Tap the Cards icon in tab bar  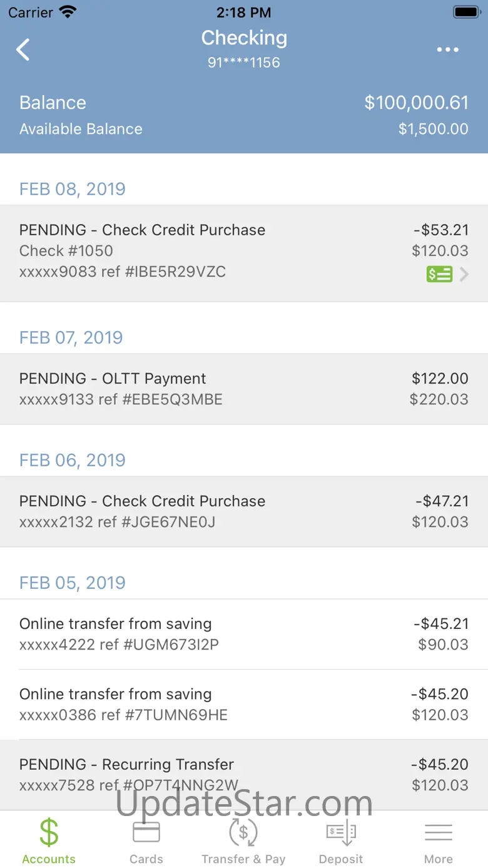[x=146, y=832]
